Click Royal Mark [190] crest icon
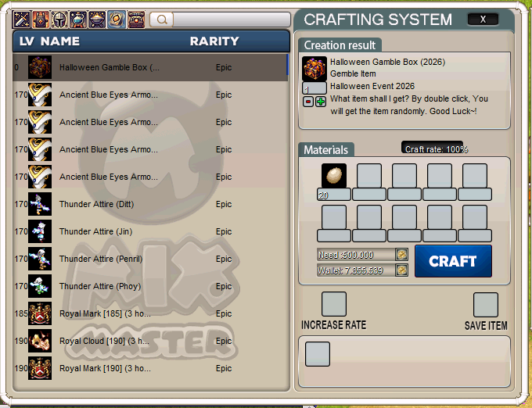This screenshot has width=532, height=408. [40, 368]
